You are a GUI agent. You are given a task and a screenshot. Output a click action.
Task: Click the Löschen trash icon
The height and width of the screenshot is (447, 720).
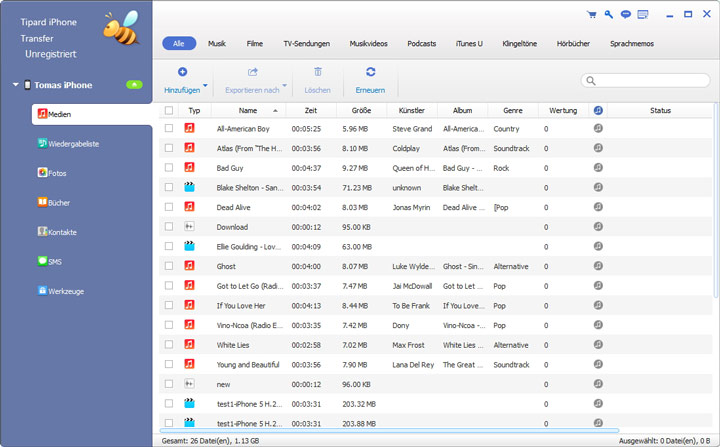coord(318,72)
